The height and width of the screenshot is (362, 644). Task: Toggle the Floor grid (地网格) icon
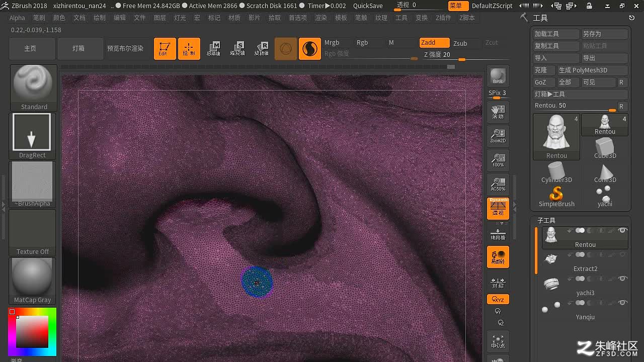[498, 233]
